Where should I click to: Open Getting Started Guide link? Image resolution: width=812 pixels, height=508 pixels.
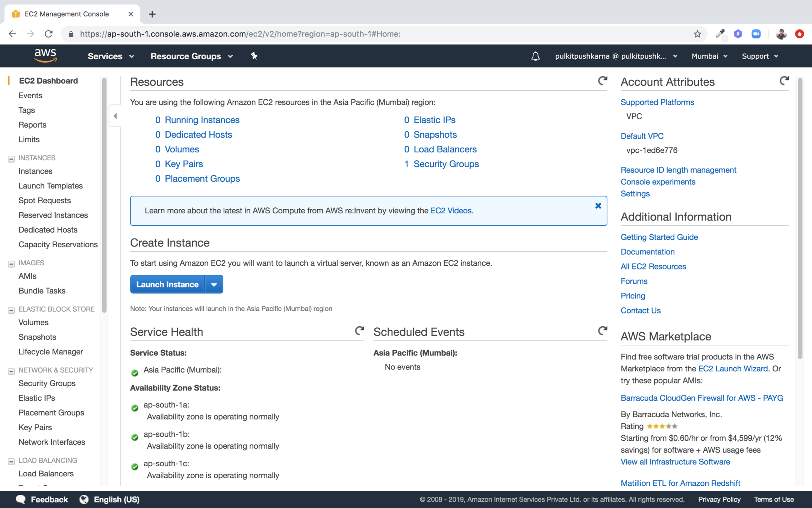659,237
